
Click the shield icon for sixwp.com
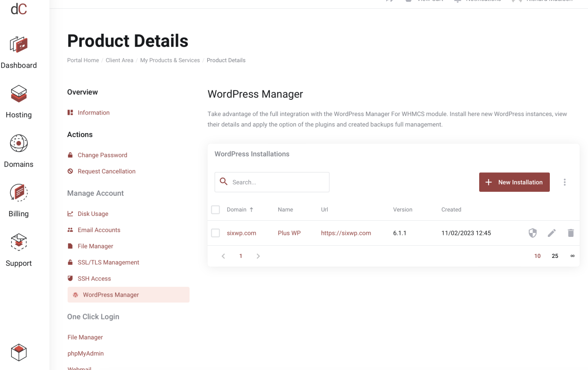[x=533, y=233]
